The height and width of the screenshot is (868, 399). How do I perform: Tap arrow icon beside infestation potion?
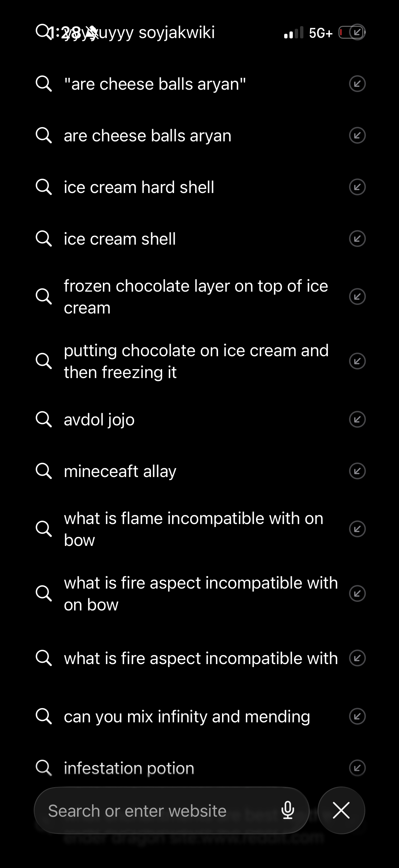(x=357, y=768)
